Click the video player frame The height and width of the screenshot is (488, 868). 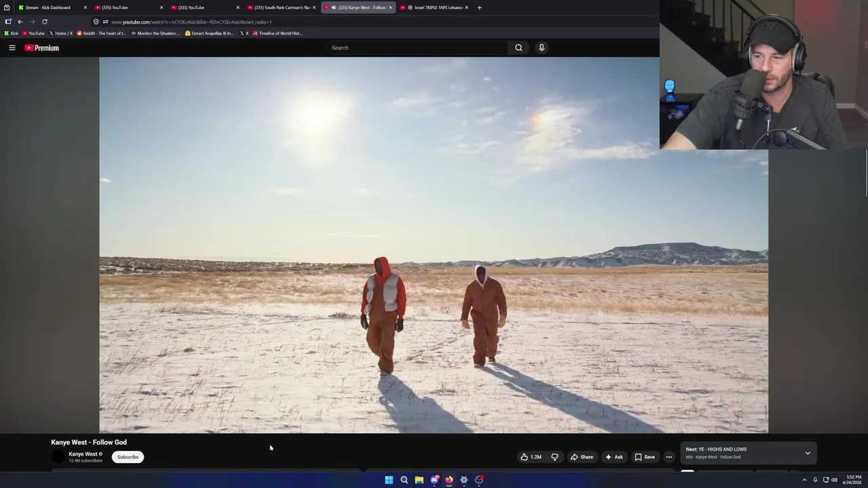pyautogui.click(x=433, y=245)
